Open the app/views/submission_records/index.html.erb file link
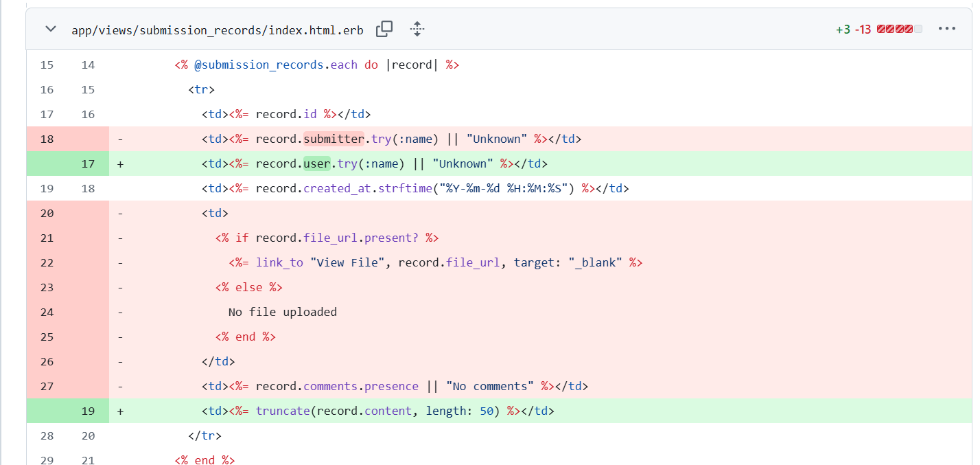 [x=217, y=30]
